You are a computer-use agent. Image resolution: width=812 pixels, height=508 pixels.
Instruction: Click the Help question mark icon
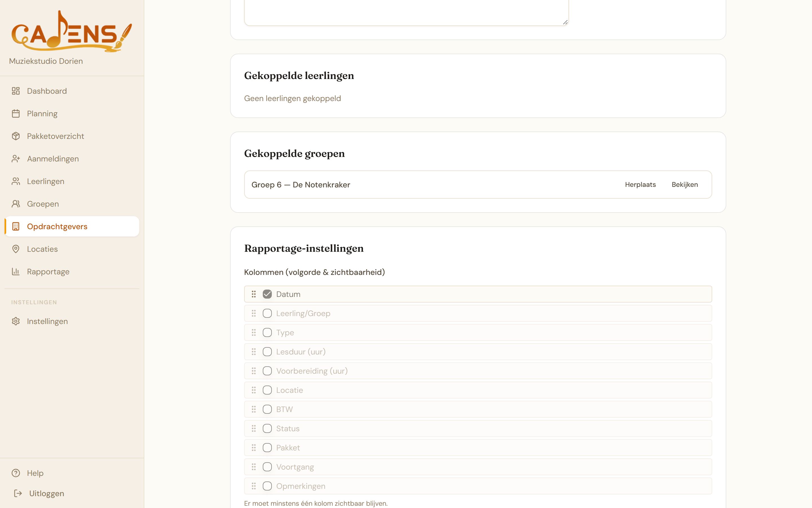click(x=16, y=473)
